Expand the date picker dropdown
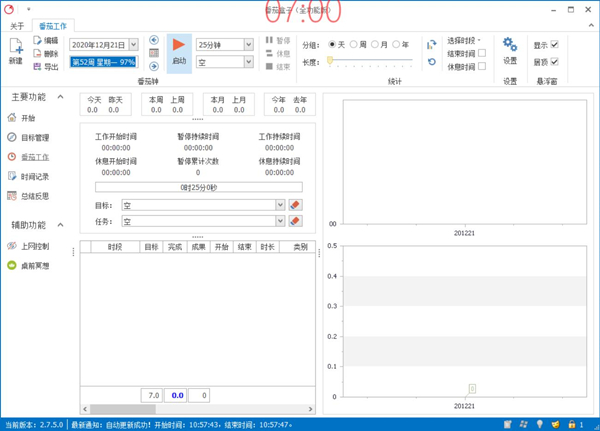Viewport: 600px width, 431px height. point(134,45)
